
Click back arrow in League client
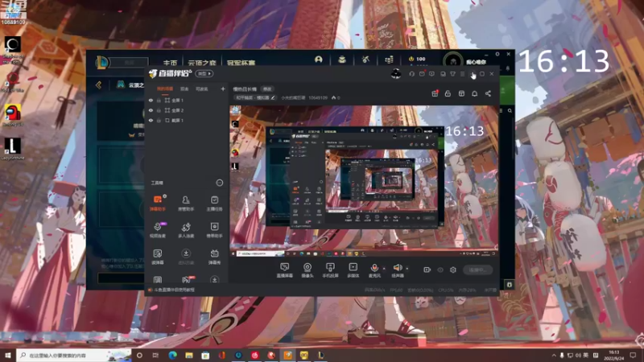pos(98,85)
